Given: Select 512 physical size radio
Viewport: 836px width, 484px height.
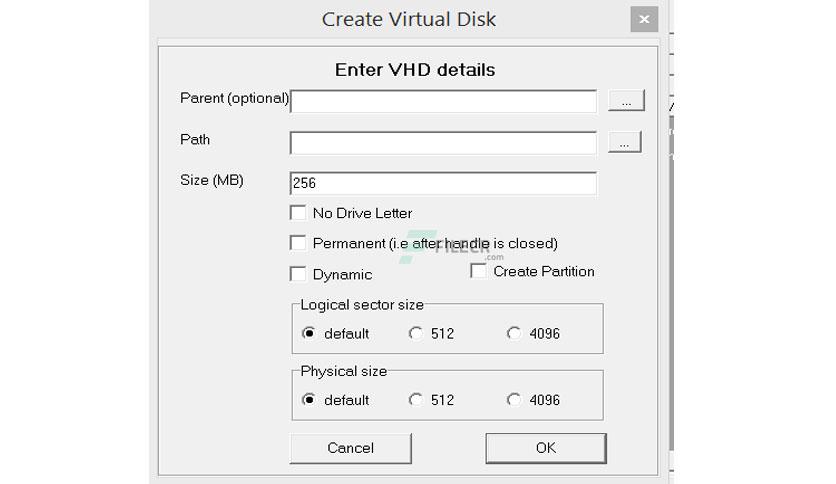Looking at the screenshot, I should tap(415, 400).
